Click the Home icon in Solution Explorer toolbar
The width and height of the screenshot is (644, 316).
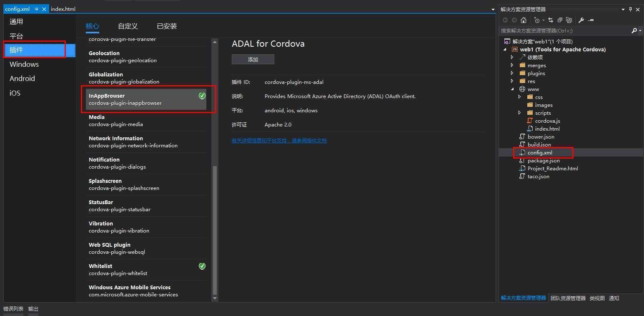pos(524,20)
